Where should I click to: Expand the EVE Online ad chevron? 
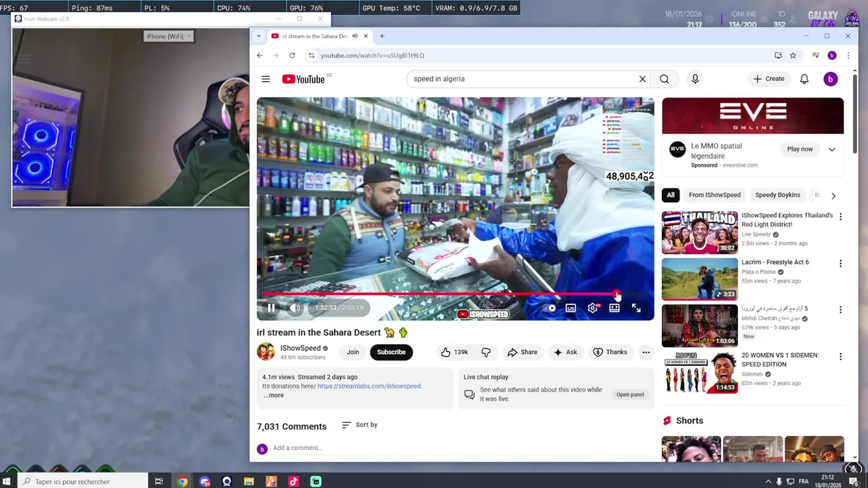832,149
